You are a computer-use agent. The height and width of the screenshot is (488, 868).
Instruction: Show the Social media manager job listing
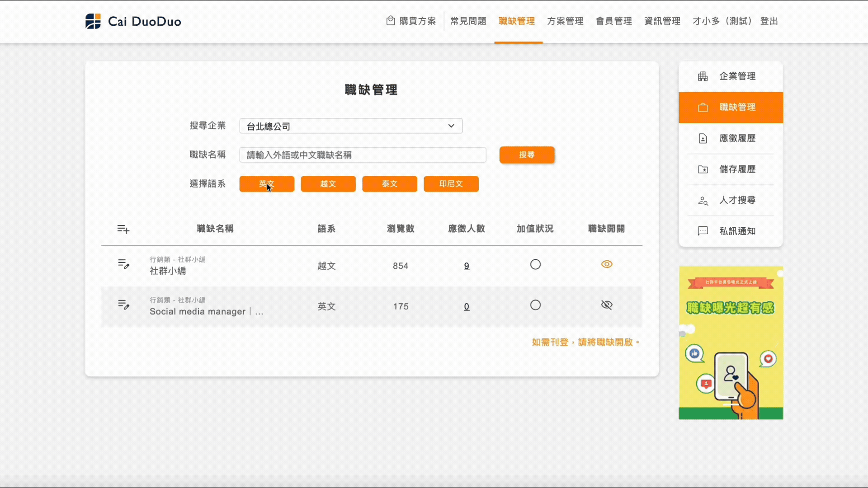[x=606, y=305]
